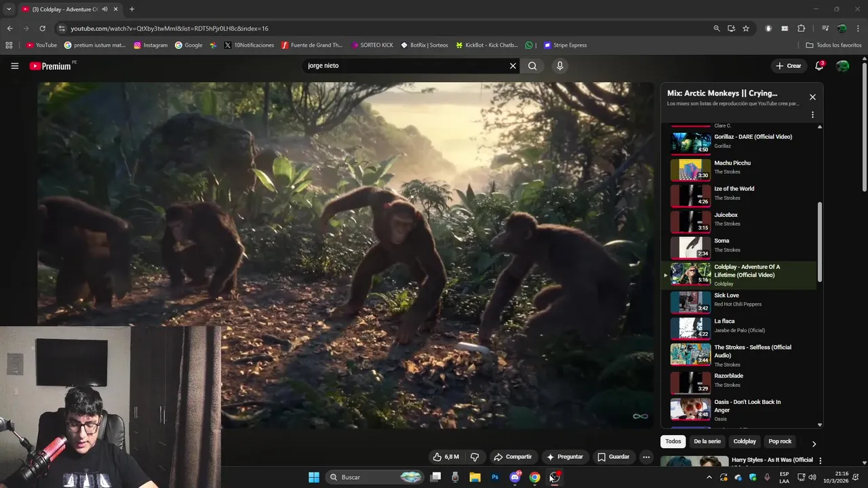Select the Pop rock filter chip
Viewport: 868px width, 488px height.
pyautogui.click(x=780, y=441)
